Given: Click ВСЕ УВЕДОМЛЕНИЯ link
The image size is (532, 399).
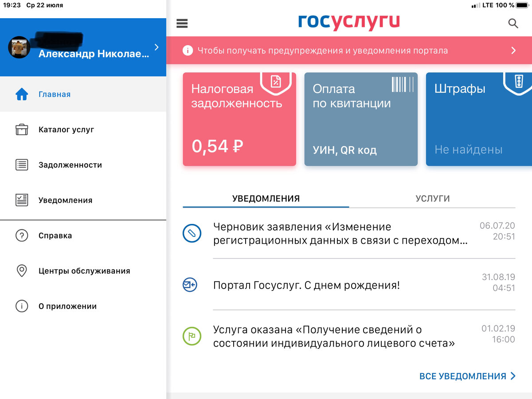Looking at the screenshot, I should pos(468,376).
